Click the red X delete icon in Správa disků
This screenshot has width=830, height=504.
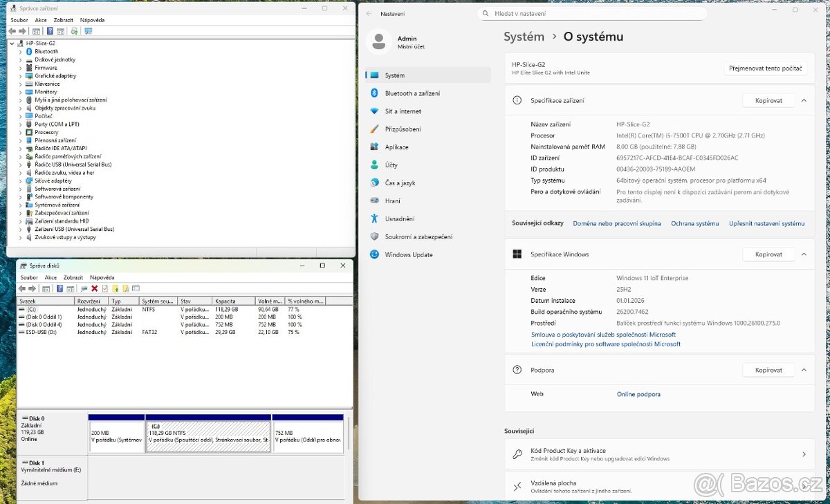[95, 288]
